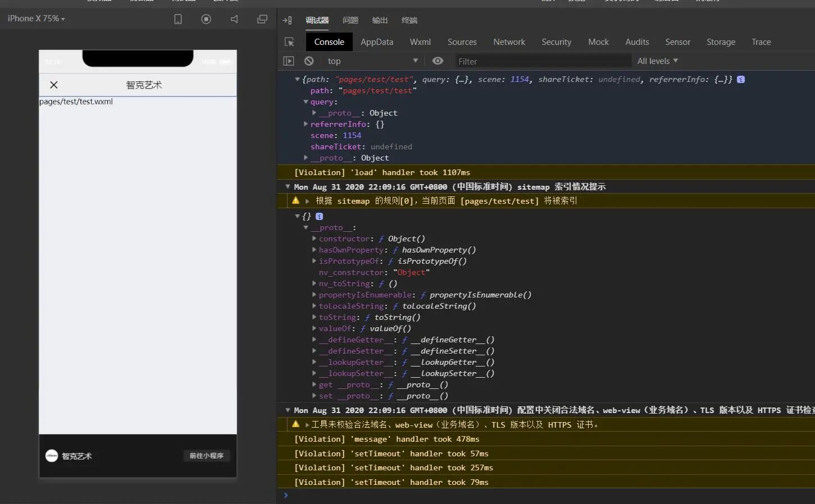Click the pages/test/test.wxml text in simulator
Image resolution: width=815 pixels, height=504 pixels.
pyautogui.click(x=76, y=102)
